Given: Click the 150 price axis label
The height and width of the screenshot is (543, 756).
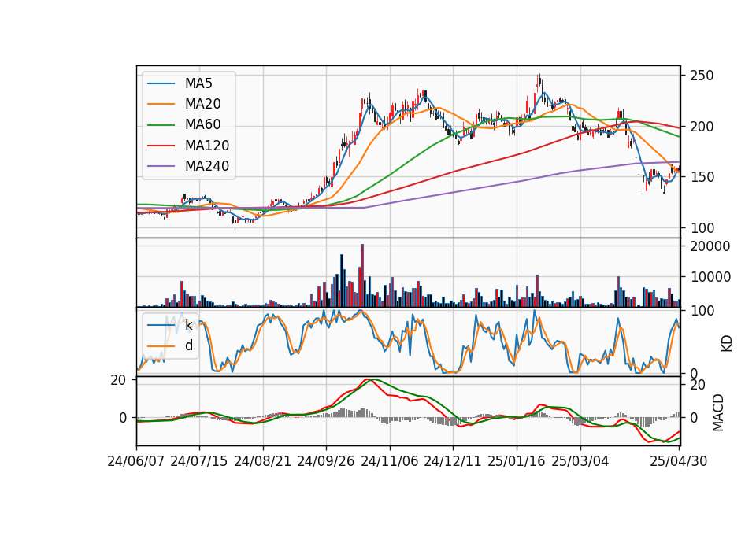Looking at the screenshot, I should (x=702, y=177).
